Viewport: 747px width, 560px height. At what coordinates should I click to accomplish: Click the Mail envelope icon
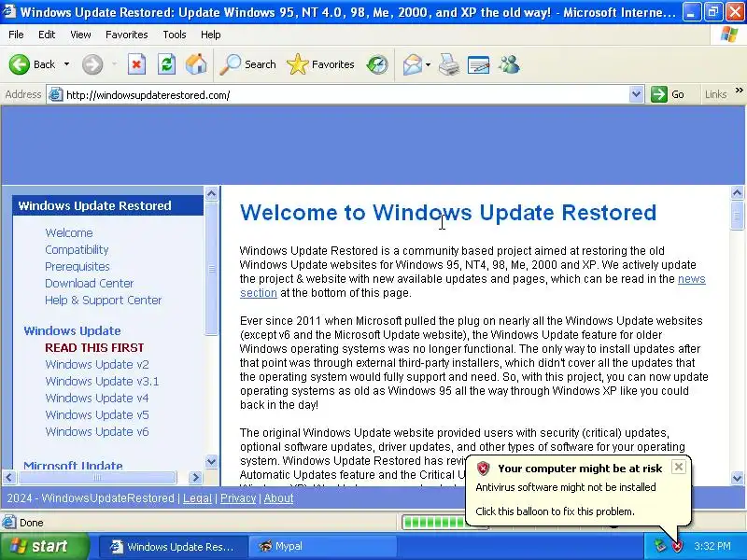[412, 64]
